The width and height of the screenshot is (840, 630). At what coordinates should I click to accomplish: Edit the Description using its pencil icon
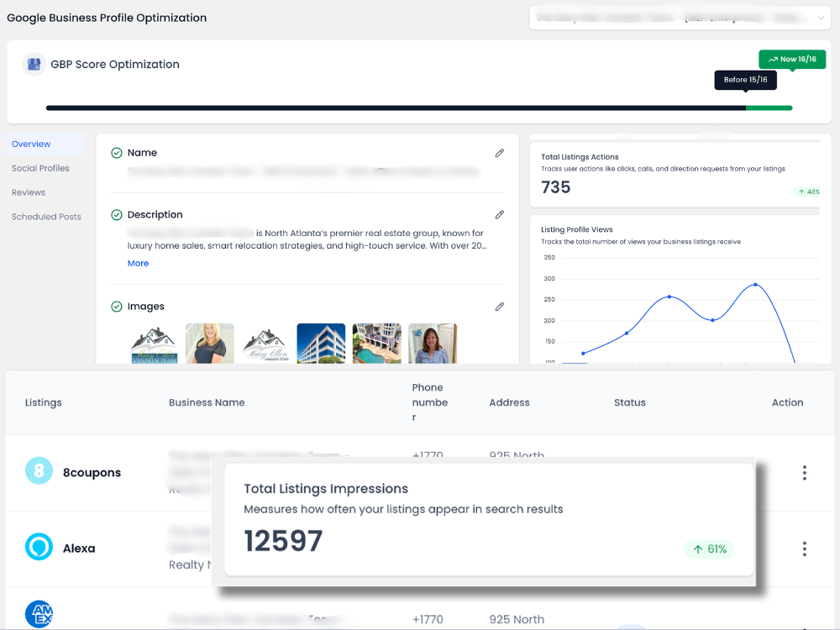click(500, 214)
